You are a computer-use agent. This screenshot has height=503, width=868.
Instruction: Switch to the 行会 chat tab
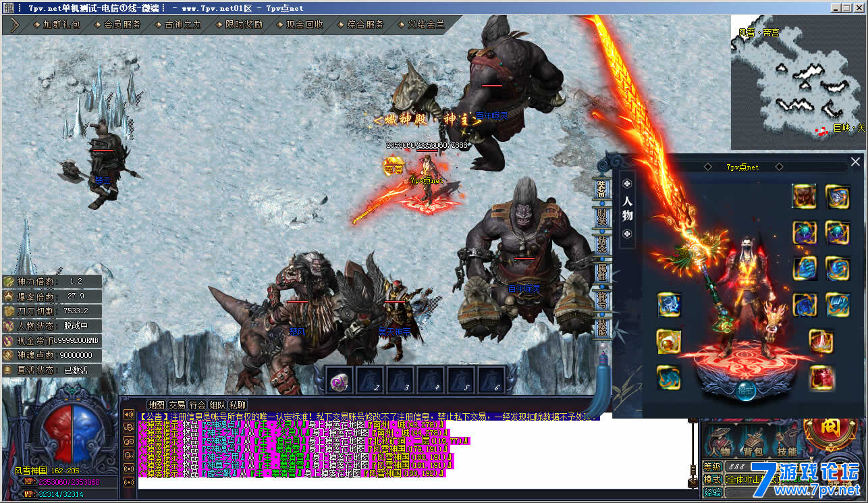[x=197, y=405]
